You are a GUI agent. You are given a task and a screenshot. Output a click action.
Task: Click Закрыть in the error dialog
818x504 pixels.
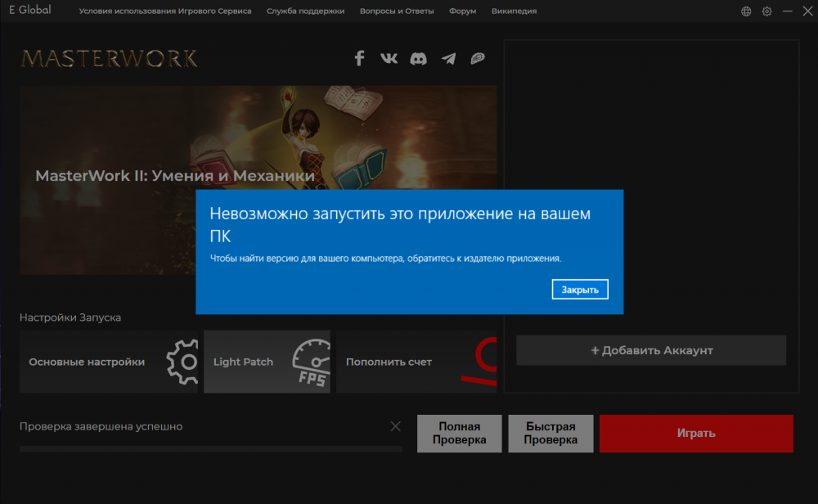(580, 290)
